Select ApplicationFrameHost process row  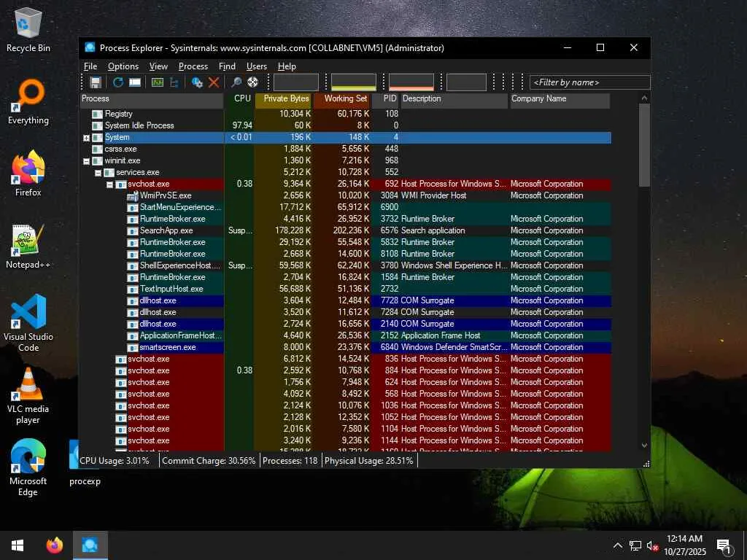click(345, 335)
